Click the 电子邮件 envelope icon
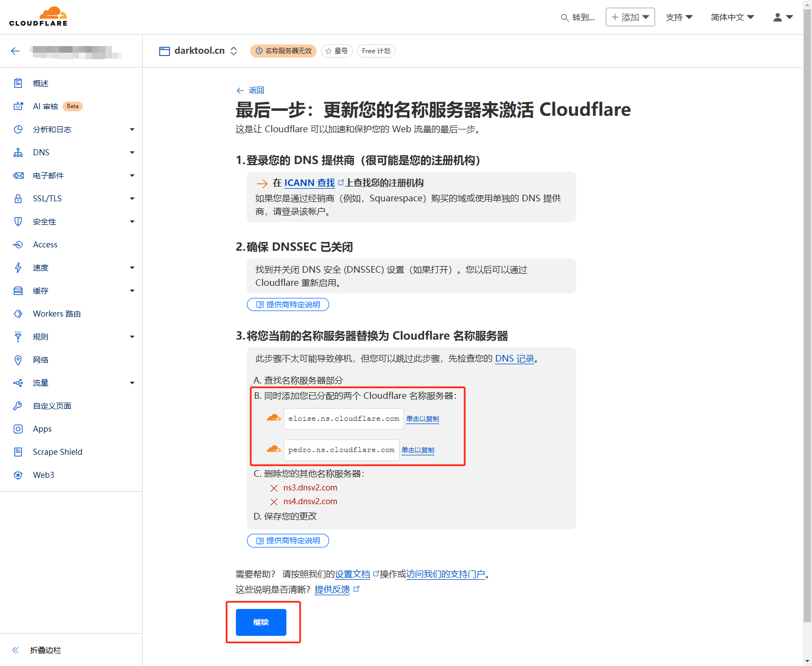 (x=18, y=176)
